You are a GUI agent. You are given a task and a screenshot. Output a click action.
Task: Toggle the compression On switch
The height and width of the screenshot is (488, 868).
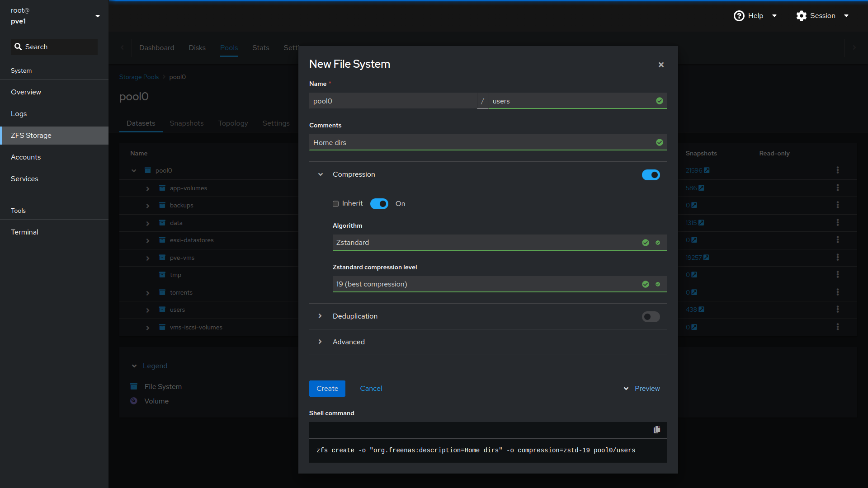(379, 204)
